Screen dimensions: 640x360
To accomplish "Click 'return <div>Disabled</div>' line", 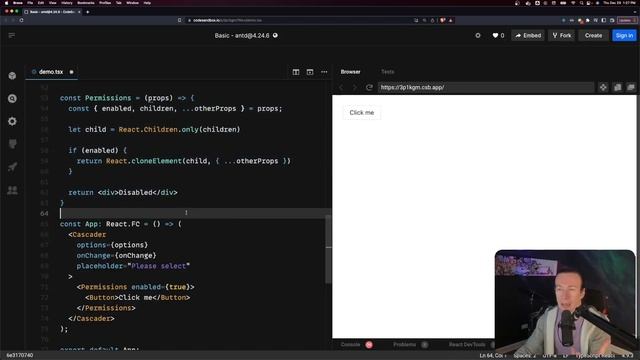I will [123, 192].
